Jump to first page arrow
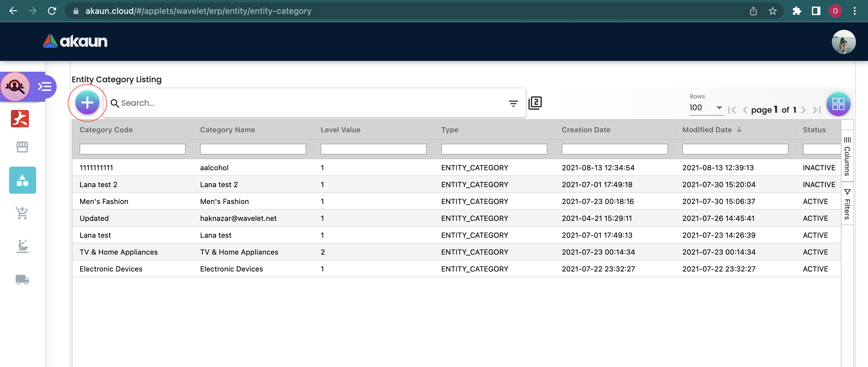 [x=732, y=110]
